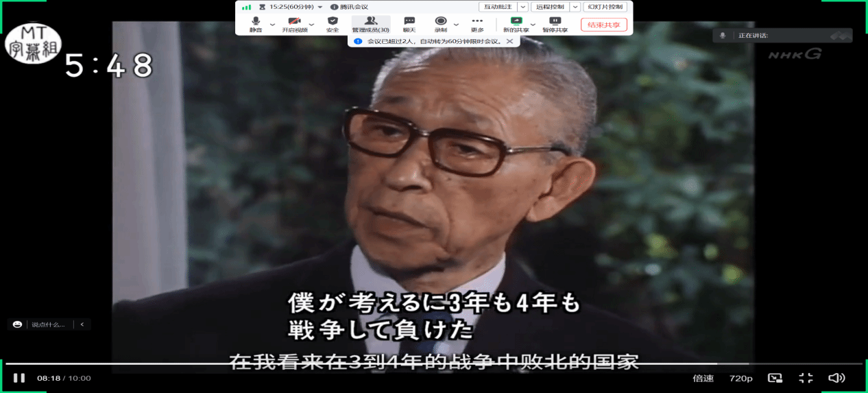Expand recording options arrow beside 录制
Screen dimensions: 868x393
[x=457, y=24]
